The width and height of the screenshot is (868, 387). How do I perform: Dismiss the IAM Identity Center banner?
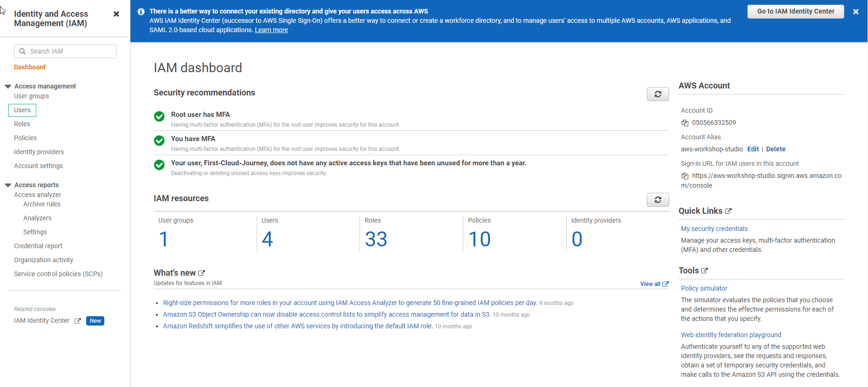[x=856, y=12]
